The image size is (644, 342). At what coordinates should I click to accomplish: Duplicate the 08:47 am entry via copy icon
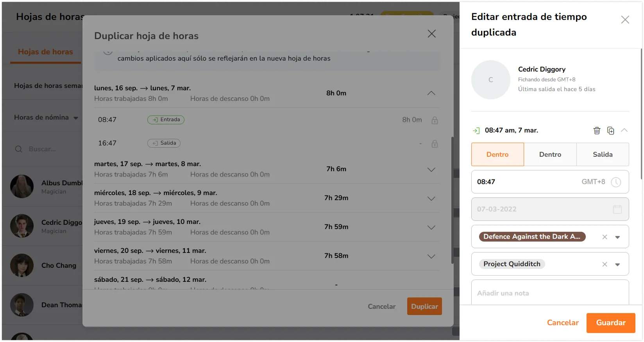click(x=610, y=131)
